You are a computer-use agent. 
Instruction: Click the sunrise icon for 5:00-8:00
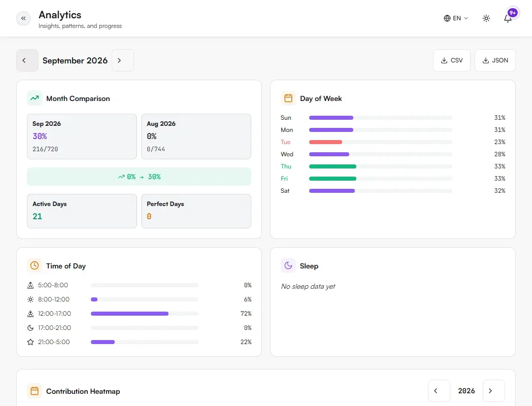pos(30,285)
